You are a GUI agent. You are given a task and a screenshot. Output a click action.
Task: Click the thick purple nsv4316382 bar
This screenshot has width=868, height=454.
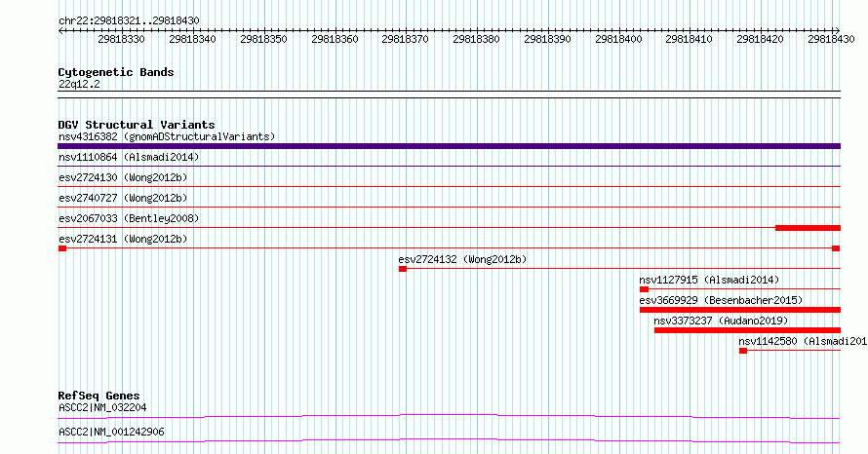pyautogui.click(x=449, y=146)
